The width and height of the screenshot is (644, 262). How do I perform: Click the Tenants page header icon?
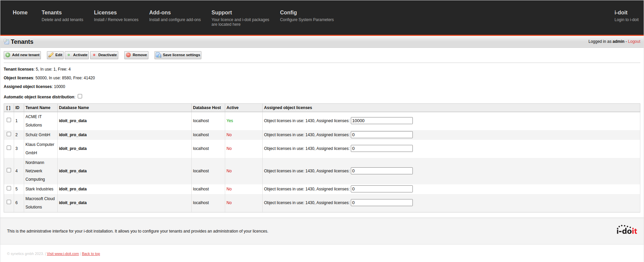pos(6,42)
